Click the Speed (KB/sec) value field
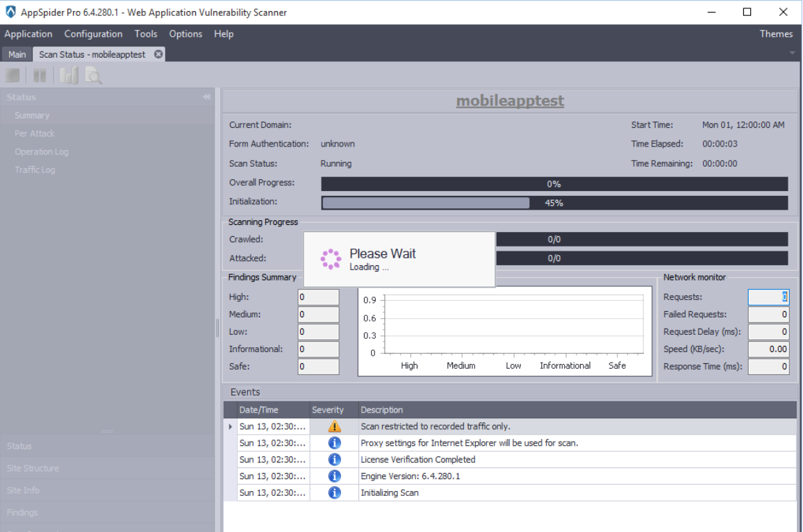The height and width of the screenshot is (532, 803). [x=768, y=349]
